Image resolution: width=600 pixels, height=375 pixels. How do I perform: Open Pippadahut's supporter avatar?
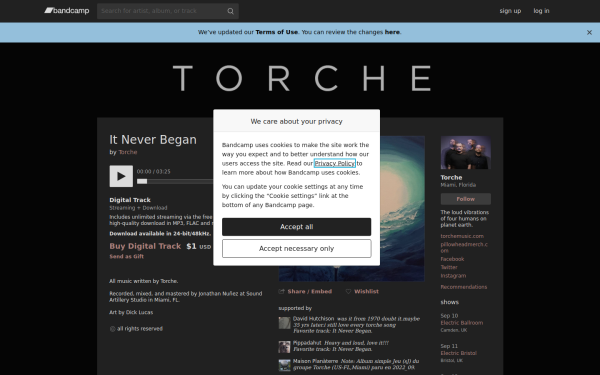coord(284,347)
